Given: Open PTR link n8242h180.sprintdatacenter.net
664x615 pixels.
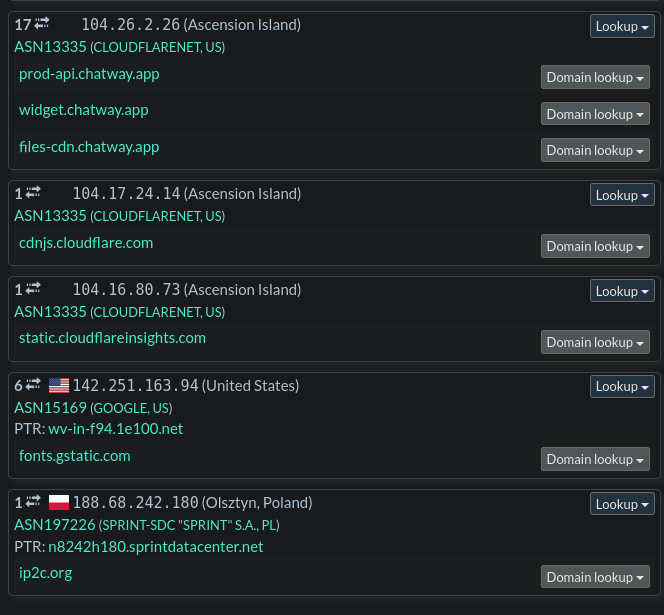Looking at the screenshot, I should tap(156, 546).
